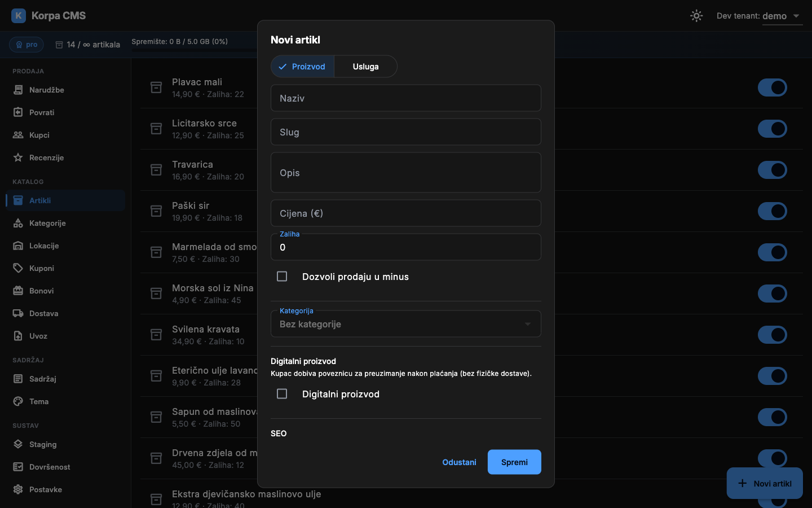Click the box icon beside Licitarsko srce
Screen dimensions: 812x508
156,129
